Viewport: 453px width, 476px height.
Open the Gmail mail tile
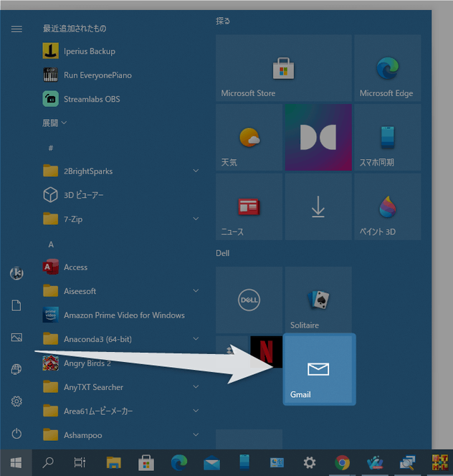coord(319,369)
